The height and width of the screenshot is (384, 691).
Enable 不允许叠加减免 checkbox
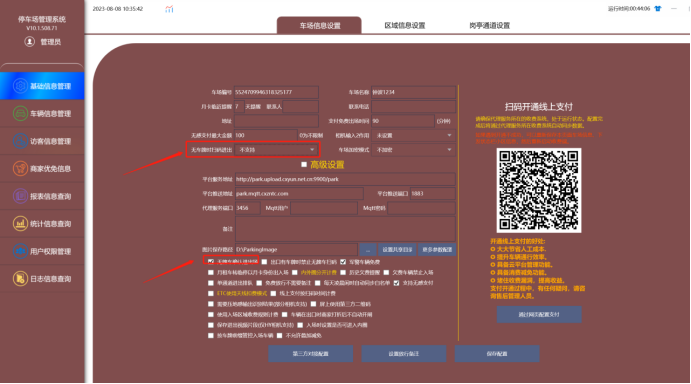279,336
